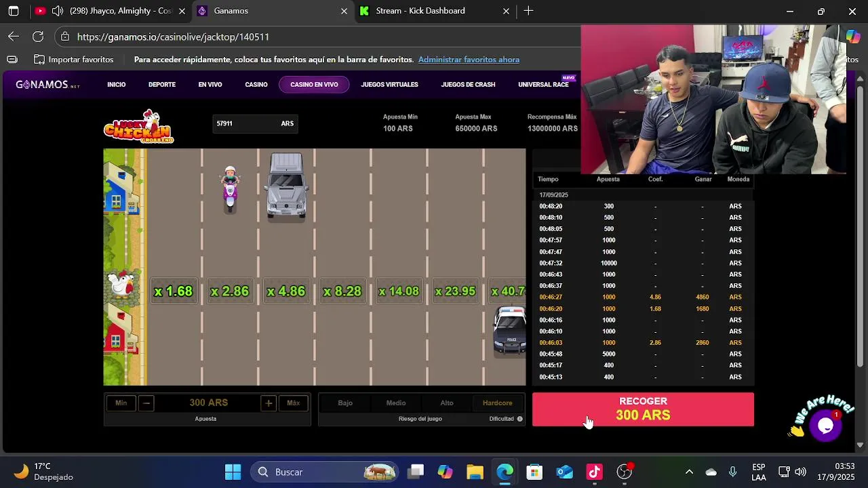Open the volume tray control

click(801, 472)
